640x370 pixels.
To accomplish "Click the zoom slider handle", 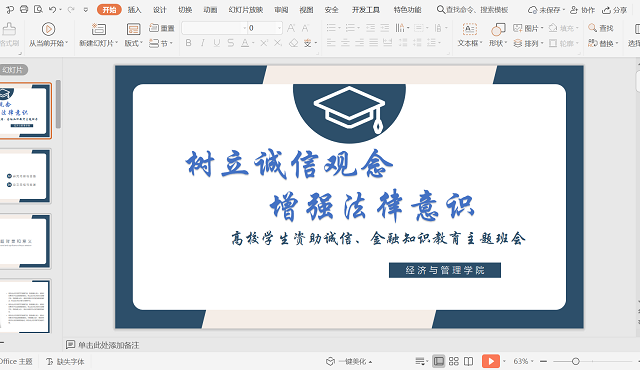I will pyautogui.click(x=576, y=361).
